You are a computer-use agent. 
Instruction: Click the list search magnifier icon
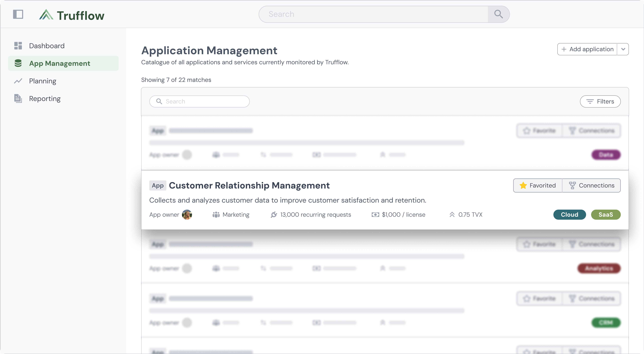click(x=159, y=102)
